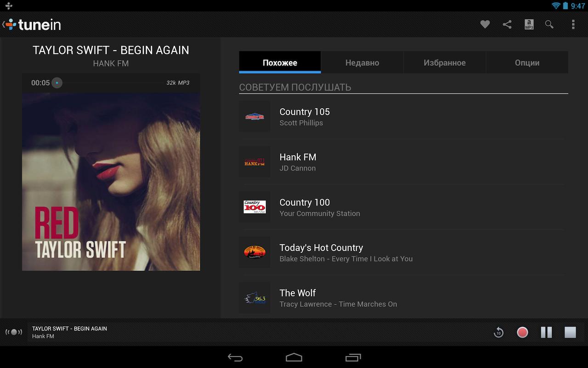Open the three-dot overflow menu
The image size is (588, 368).
point(573,24)
